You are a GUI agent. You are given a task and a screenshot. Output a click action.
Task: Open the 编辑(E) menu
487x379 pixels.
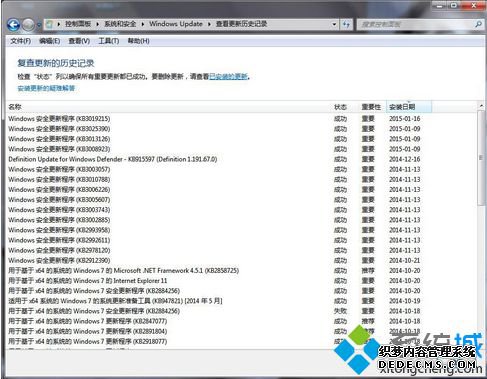(x=50, y=41)
